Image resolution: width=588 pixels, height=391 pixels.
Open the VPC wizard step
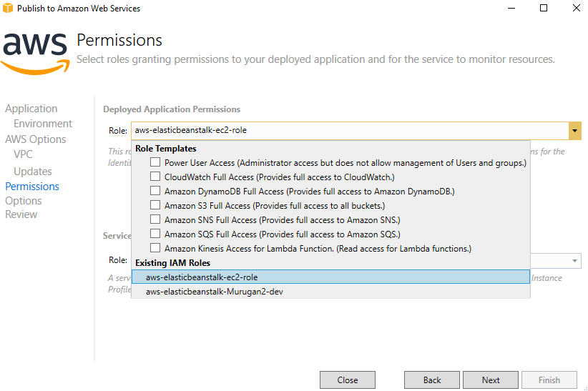(23, 154)
